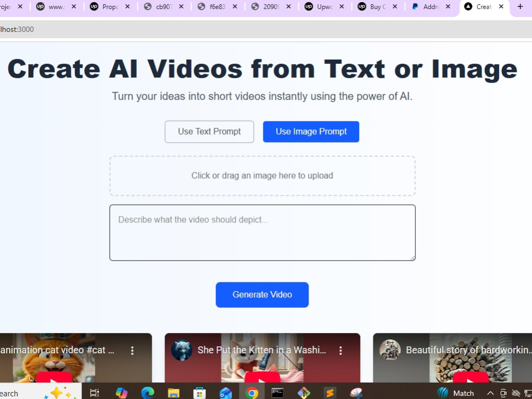Screen dimensions: 532x399
Task: Open the Snipping Tool taskbar icon
Action: [x=356, y=393]
